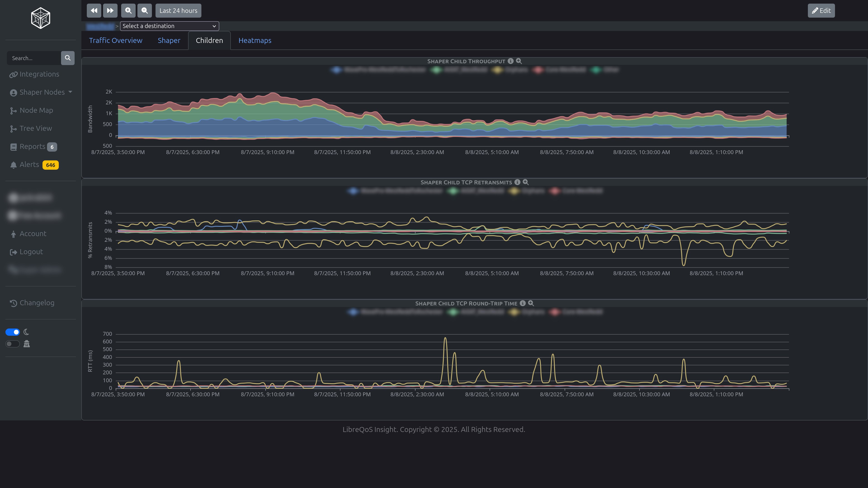Click the zoom in magnifier toolbar button

[x=128, y=10]
